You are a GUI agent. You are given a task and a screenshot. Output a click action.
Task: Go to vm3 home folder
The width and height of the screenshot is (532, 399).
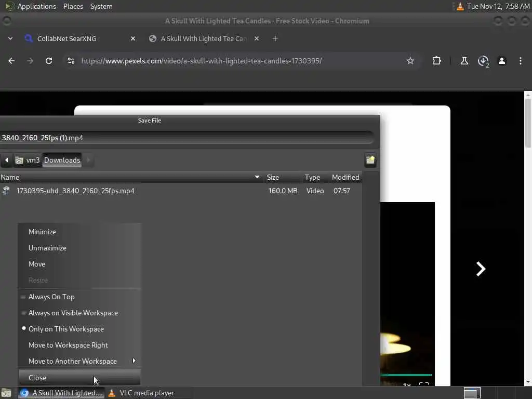pyautogui.click(x=28, y=160)
